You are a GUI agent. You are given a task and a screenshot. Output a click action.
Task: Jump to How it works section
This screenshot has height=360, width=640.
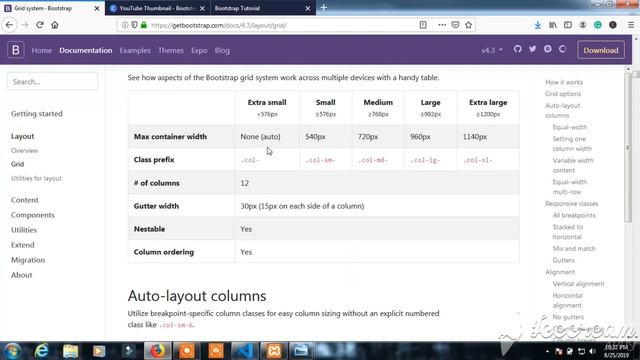(564, 82)
